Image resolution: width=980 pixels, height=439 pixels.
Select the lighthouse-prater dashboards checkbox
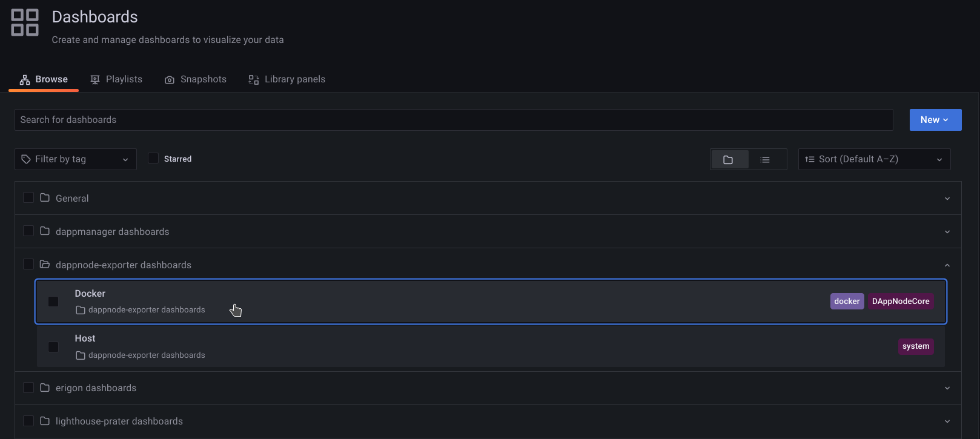(x=28, y=420)
